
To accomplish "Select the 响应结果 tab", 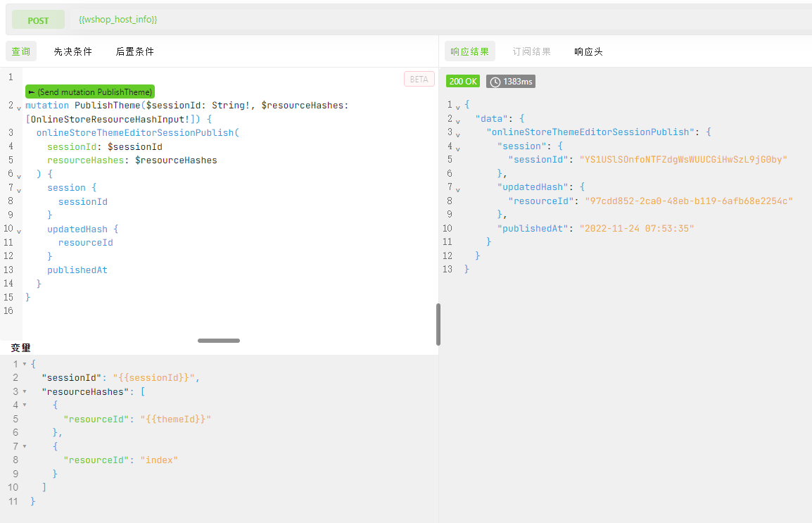I will (470, 51).
